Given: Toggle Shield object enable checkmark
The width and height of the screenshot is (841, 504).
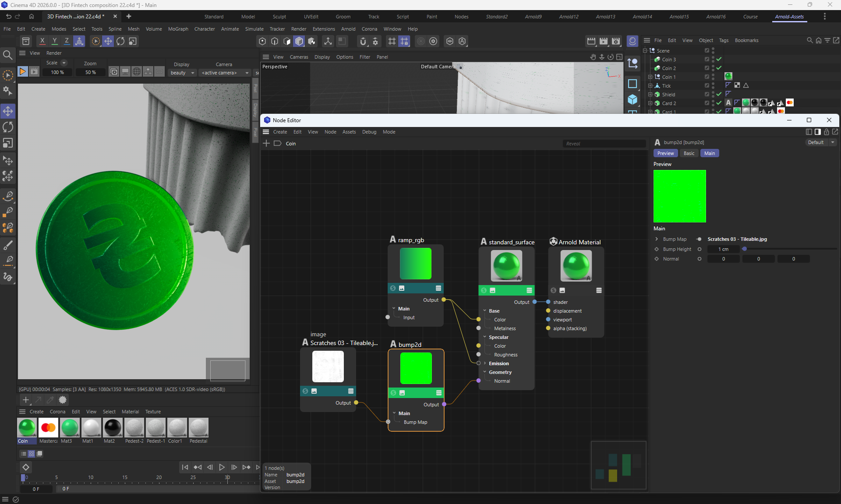Looking at the screenshot, I should point(719,94).
